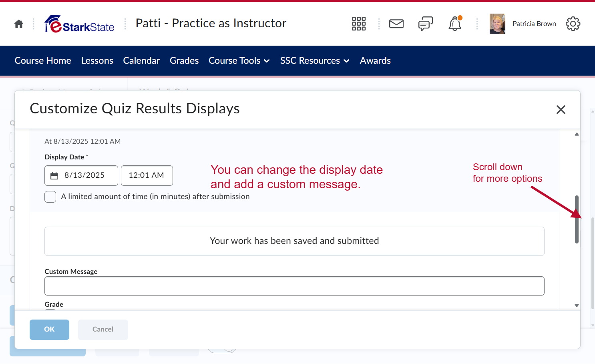Click the dialog scrollbar up arrow
This screenshot has height=364, width=595.
click(x=577, y=134)
